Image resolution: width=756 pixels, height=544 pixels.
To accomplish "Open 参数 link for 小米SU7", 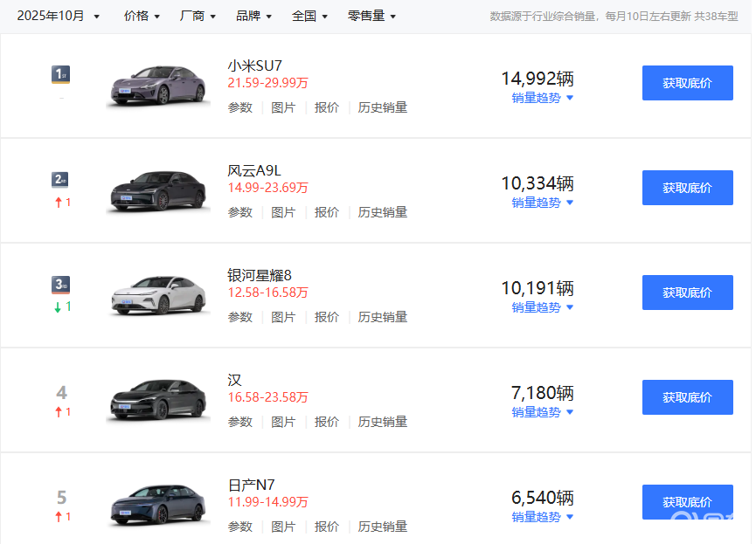I will [240, 107].
